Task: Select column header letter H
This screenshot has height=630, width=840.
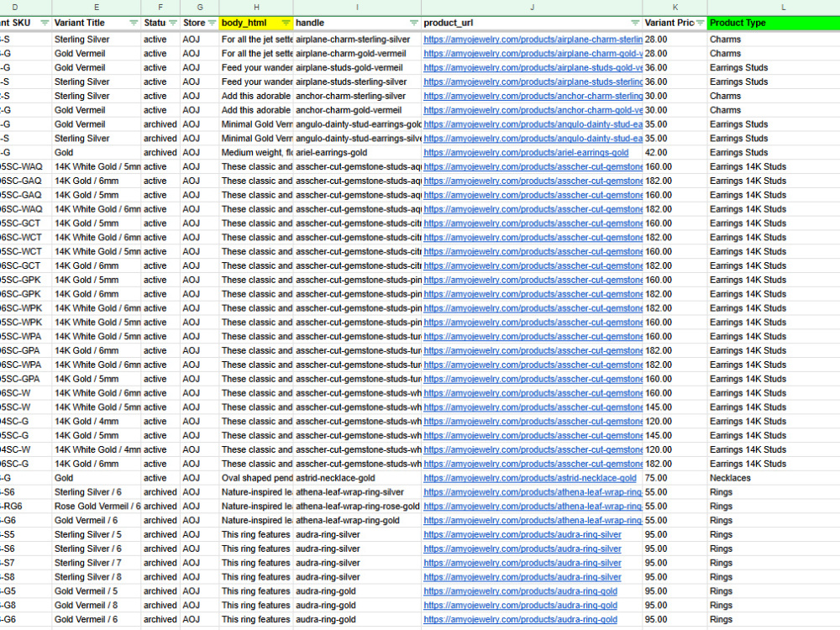Action: (x=256, y=8)
